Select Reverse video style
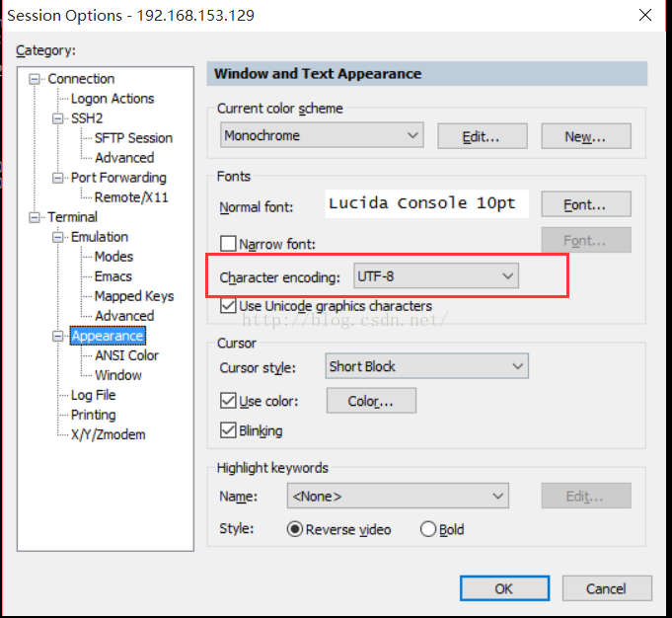Viewport: 672px width, 618px height. click(295, 529)
